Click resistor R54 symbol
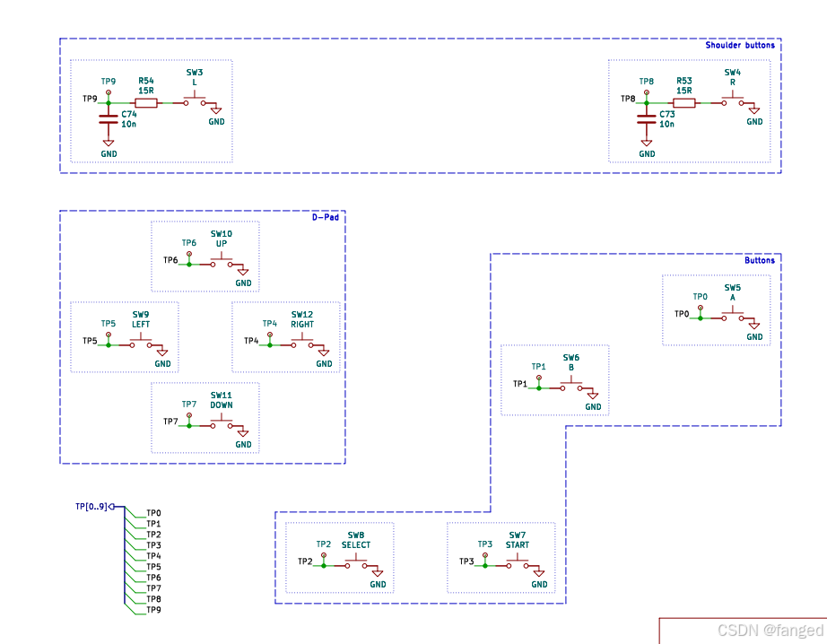 point(146,103)
